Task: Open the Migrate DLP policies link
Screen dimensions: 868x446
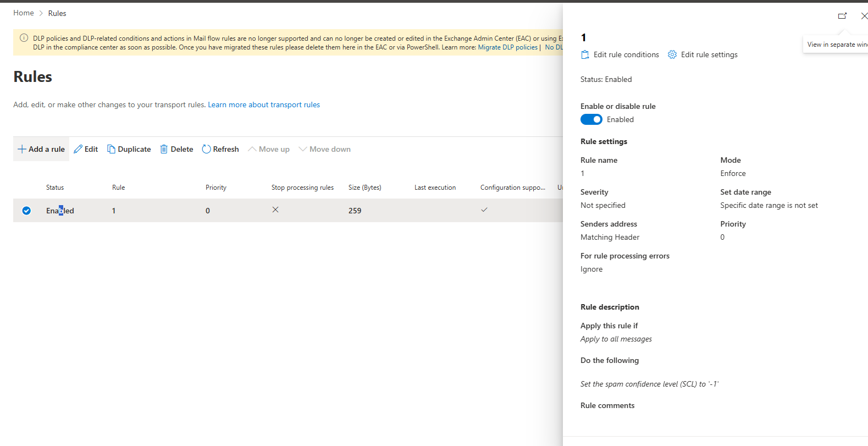Action: click(508, 47)
